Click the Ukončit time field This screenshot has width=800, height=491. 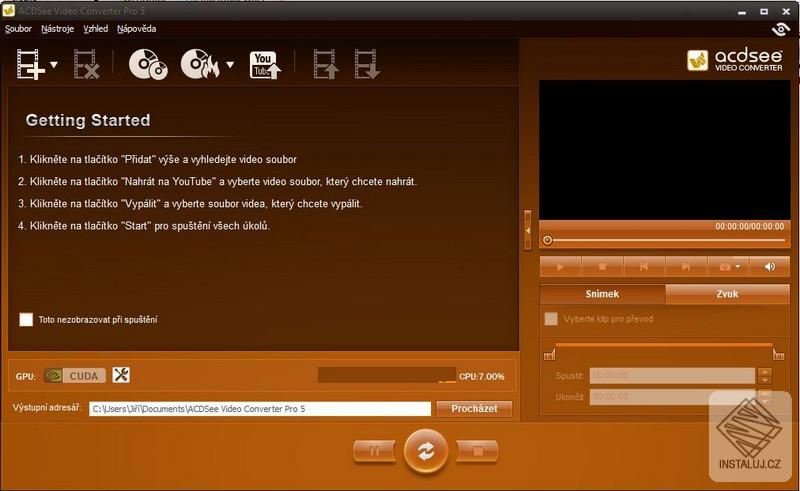672,397
